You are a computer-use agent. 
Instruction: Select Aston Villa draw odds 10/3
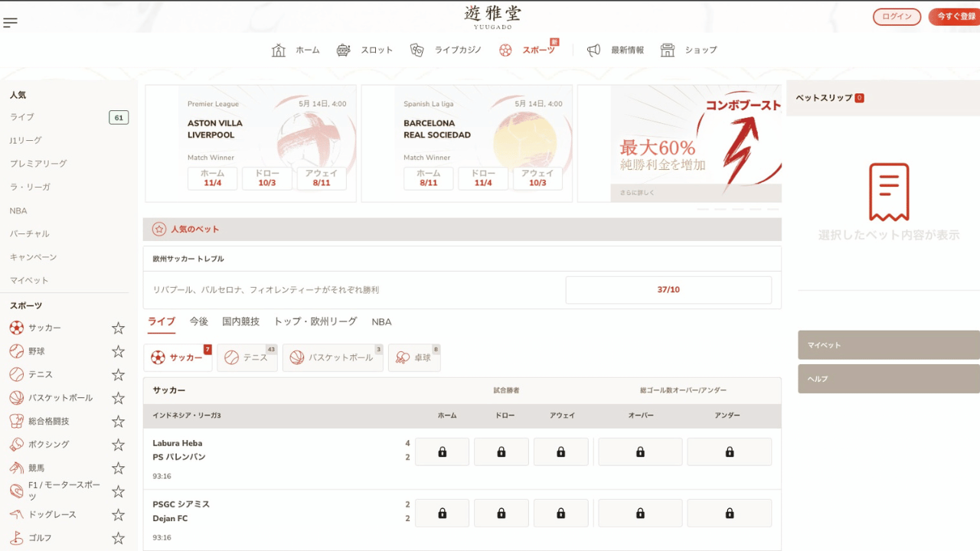267,178
